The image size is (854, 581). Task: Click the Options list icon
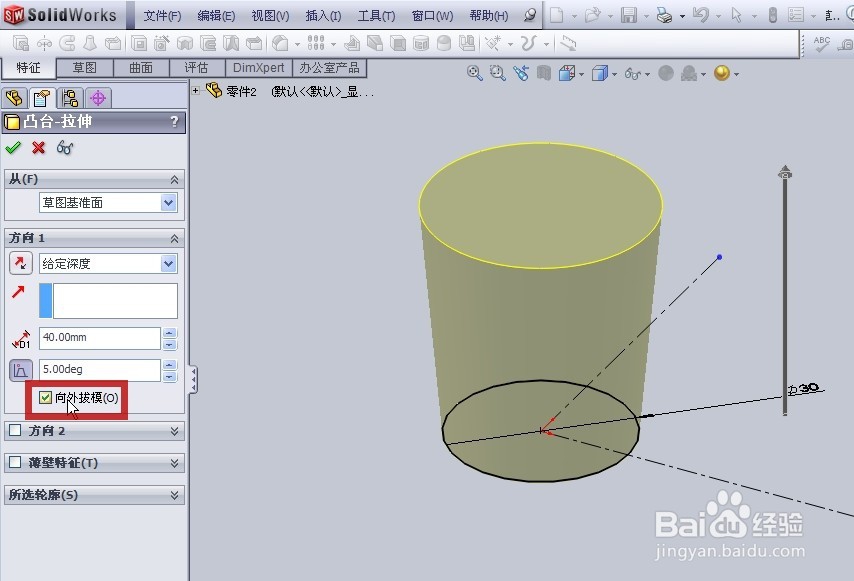tap(796, 15)
